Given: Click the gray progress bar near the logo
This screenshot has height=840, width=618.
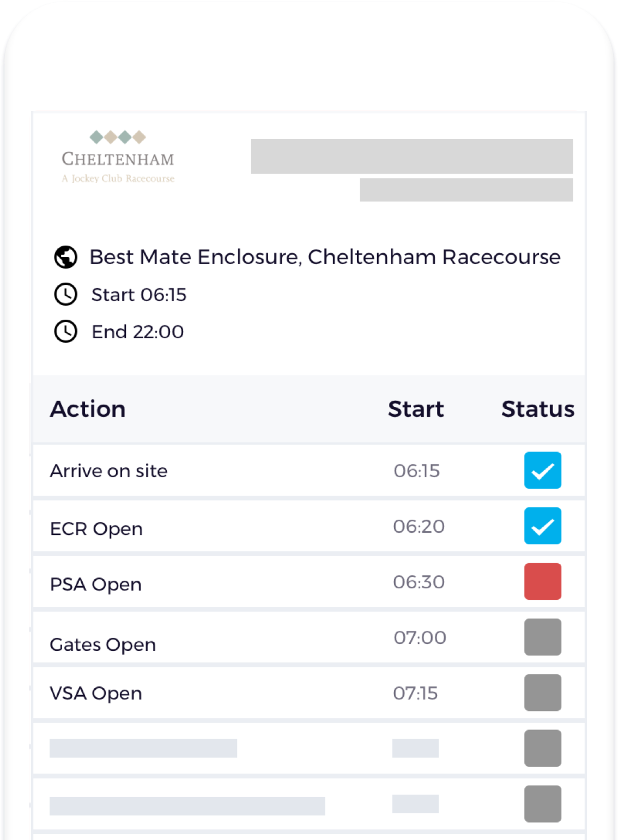Looking at the screenshot, I should point(411,156).
